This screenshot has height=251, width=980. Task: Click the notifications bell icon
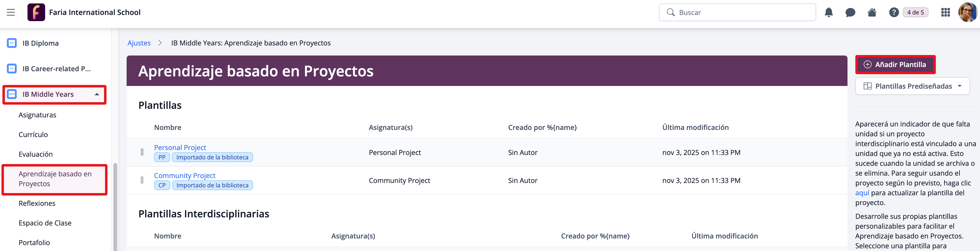coord(828,13)
